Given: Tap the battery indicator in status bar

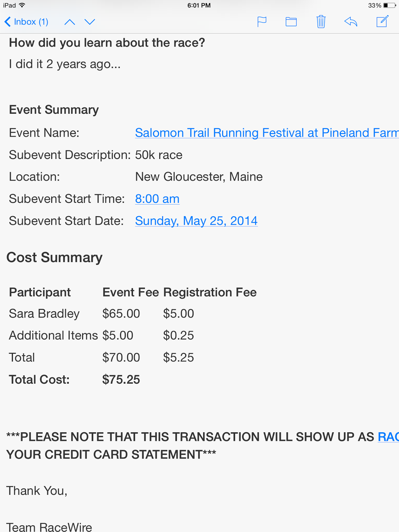Looking at the screenshot, I should [389, 5].
